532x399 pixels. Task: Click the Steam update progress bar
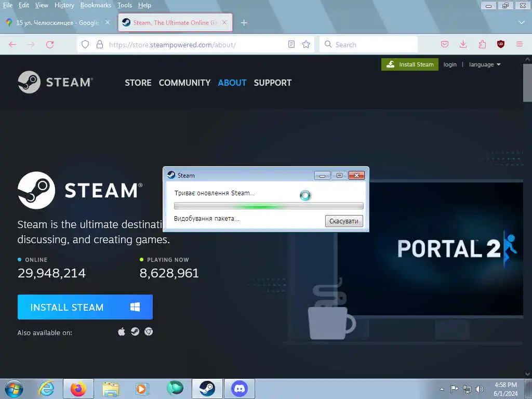coord(269,206)
